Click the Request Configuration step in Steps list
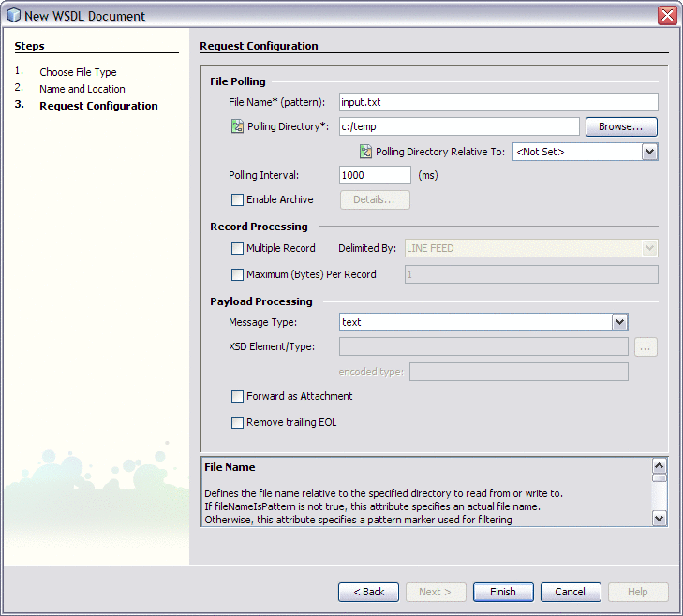 click(x=98, y=106)
